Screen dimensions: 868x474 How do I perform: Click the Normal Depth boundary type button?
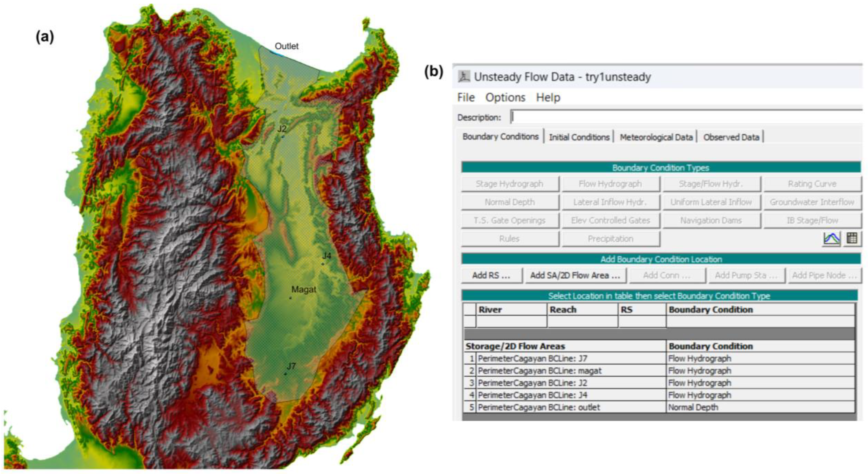tap(510, 202)
